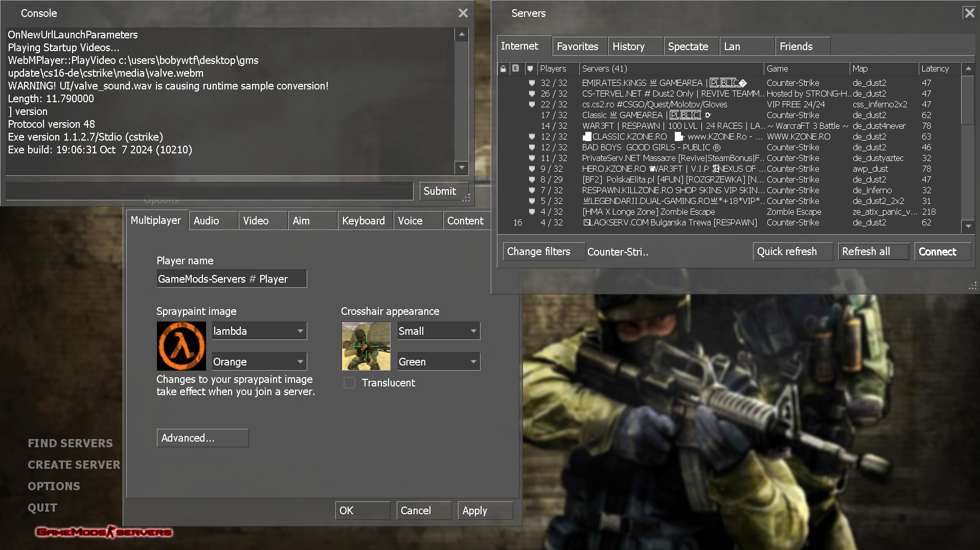Open the spraypaint color Orange dropdown
Viewport: 980px width, 550px height.
[260, 361]
